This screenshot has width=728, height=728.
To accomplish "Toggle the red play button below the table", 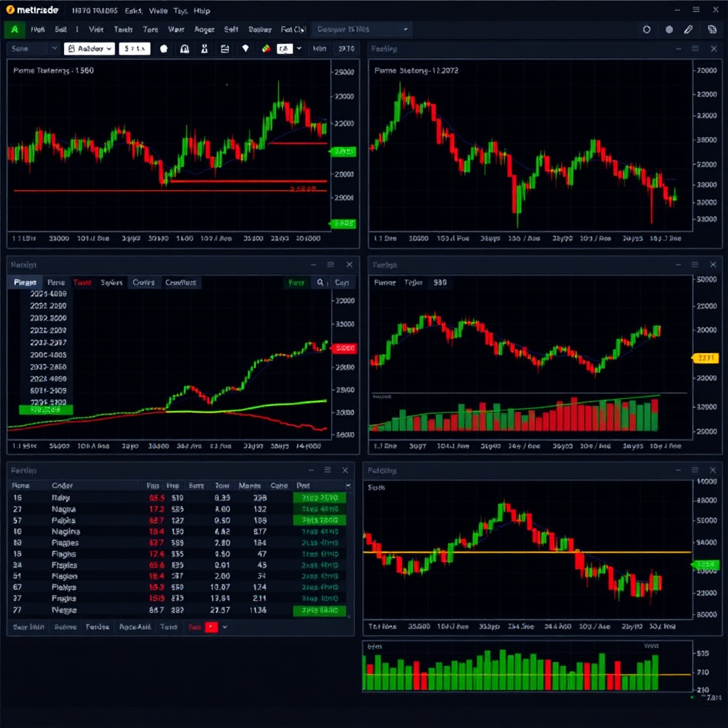I will (211, 627).
